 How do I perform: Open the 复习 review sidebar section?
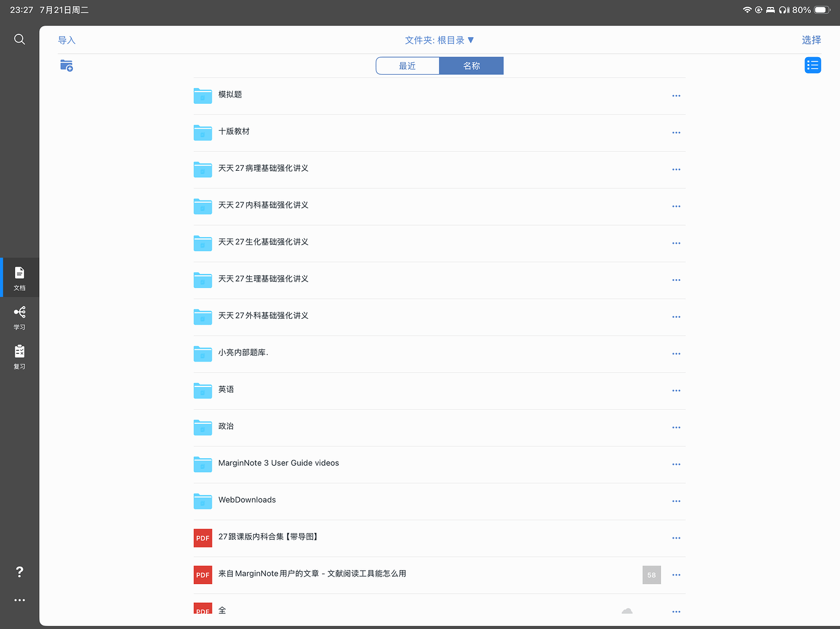tap(19, 357)
